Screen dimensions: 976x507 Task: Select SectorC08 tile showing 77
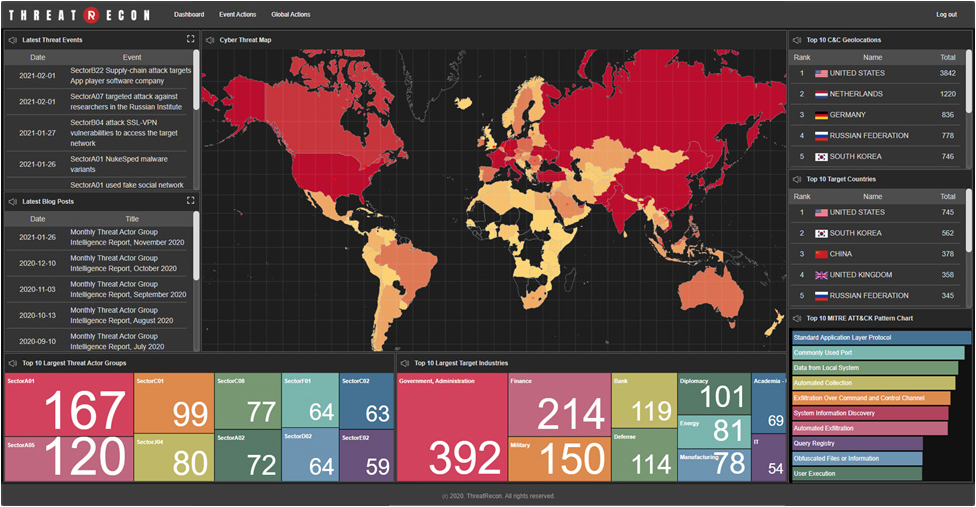248,401
